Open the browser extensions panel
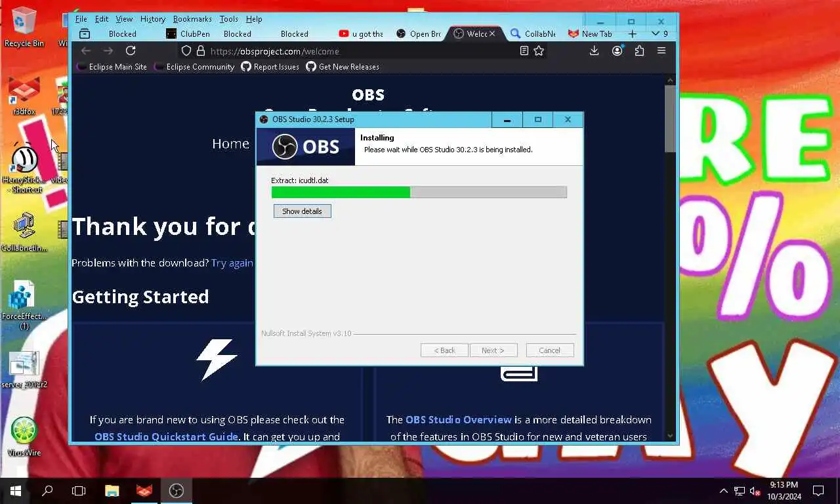 (x=639, y=51)
